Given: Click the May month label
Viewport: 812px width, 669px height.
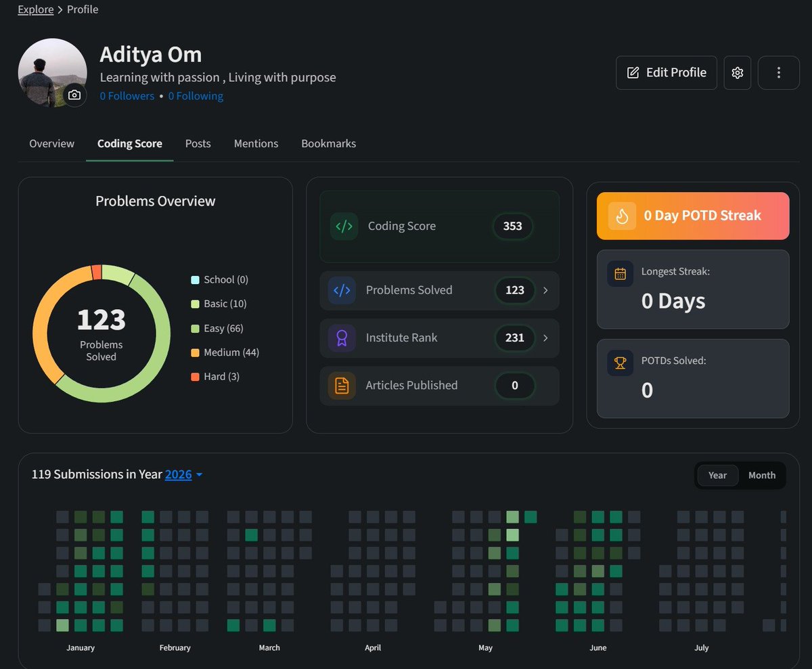Looking at the screenshot, I should point(485,648).
